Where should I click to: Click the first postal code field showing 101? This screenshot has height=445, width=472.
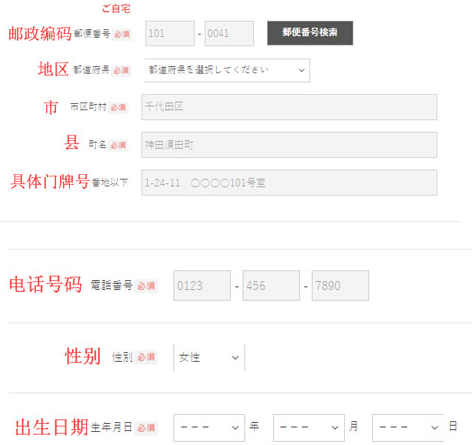[x=170, y=33]
